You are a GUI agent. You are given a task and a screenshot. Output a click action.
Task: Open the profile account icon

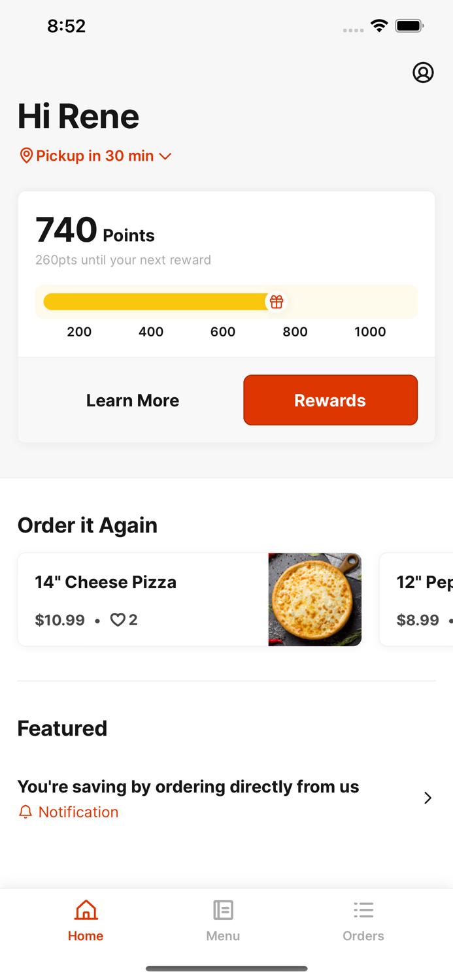coord(424,73)
